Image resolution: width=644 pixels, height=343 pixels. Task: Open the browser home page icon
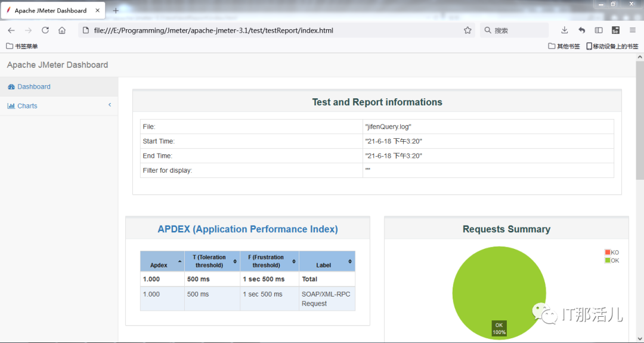click(x=62, y=30)
